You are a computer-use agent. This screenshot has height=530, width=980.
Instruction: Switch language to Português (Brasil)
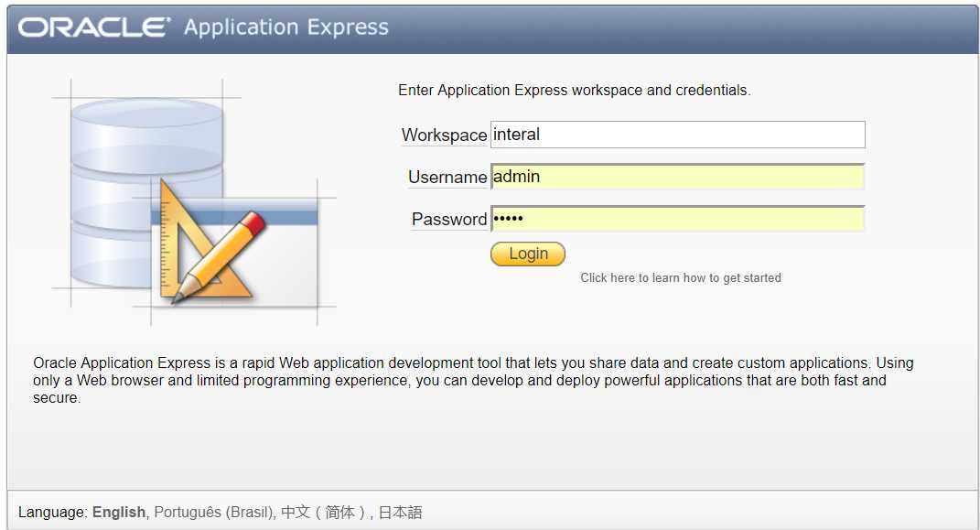pos(214,513)
